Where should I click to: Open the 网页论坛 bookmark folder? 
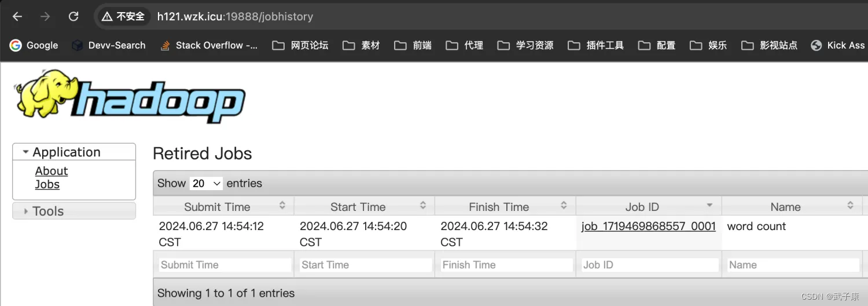tap(300, 45)
